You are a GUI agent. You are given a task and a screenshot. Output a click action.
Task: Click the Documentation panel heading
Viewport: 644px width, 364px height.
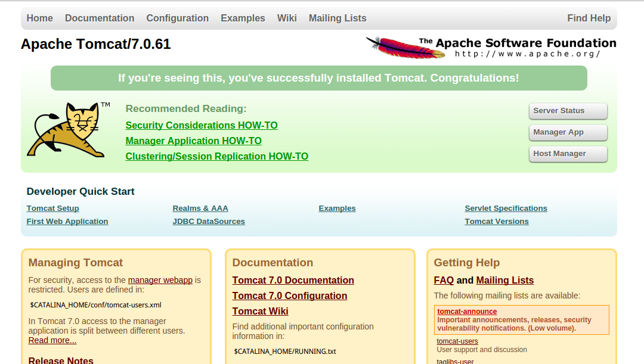tap(273, 263)
